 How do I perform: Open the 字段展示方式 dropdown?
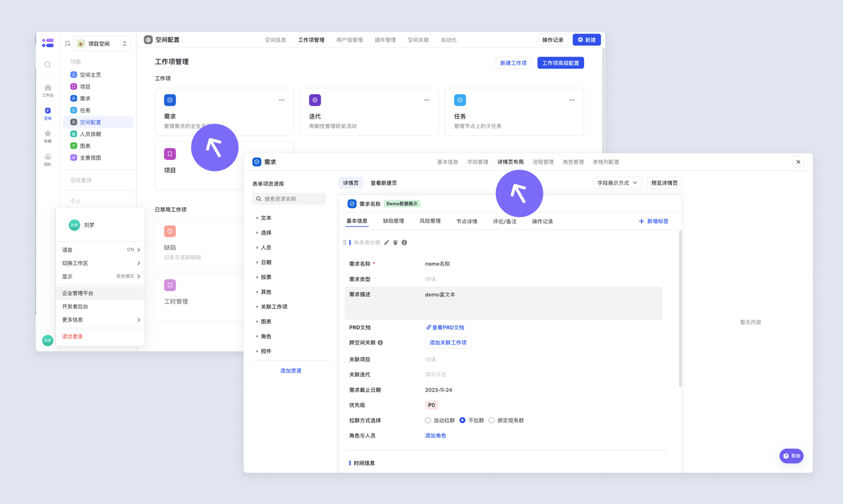coord(617,183)
